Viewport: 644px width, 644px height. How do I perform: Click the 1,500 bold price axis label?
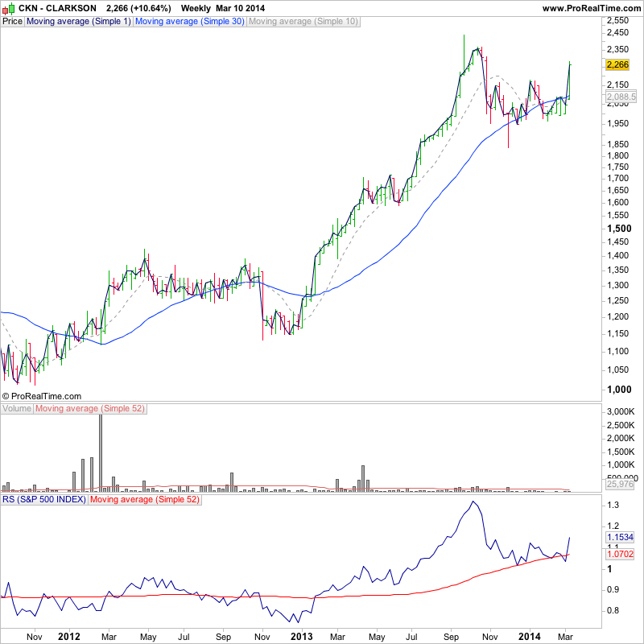(619, 229)
